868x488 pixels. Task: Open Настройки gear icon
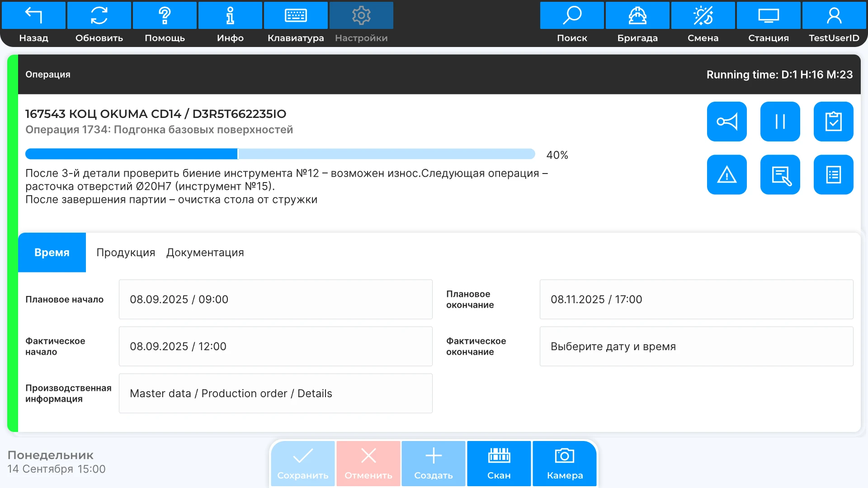[361, 23]
